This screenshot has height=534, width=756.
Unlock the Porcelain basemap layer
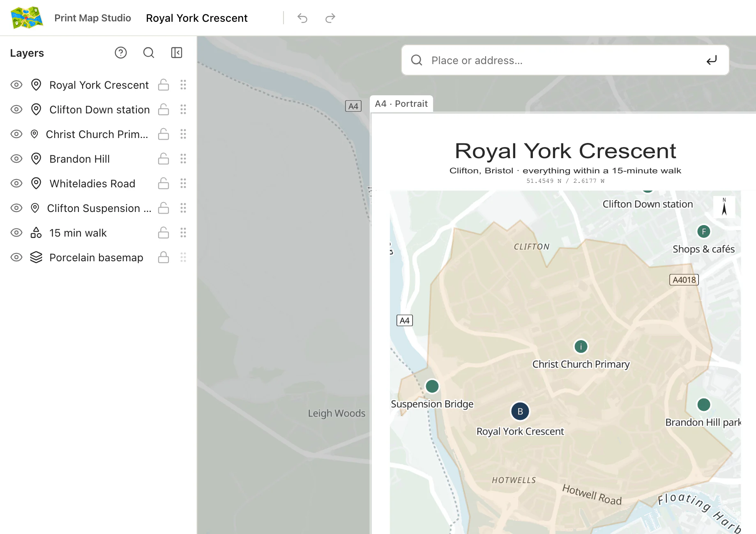pos(164,257)
